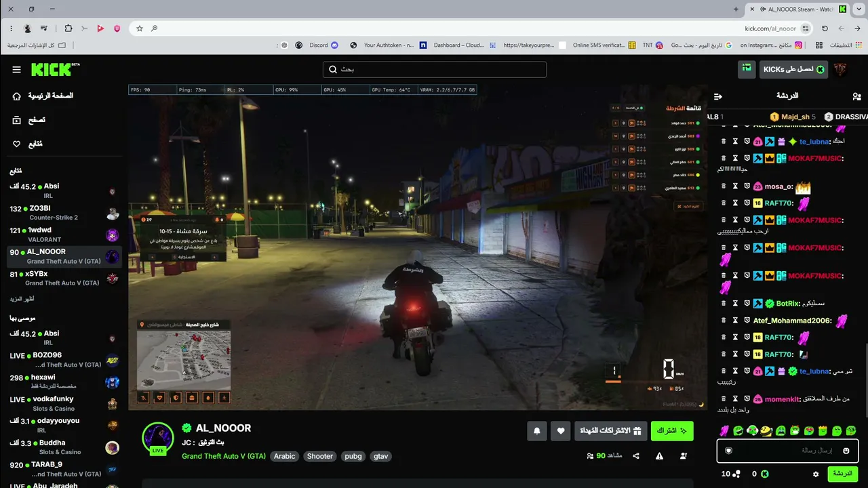Open recommended channel BOZO96
The width and height of the screenshot is (868, 488).
(x=64, y=360)
